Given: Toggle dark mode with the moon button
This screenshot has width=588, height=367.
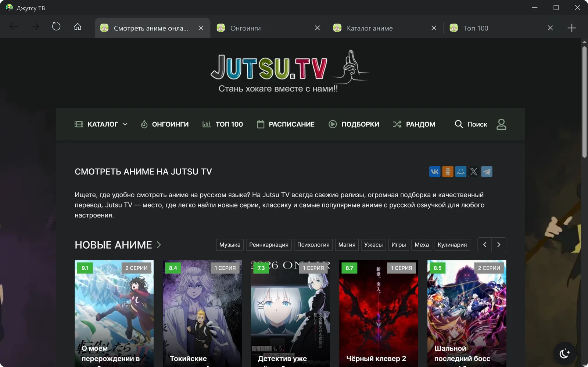Looking at the screenshot, I should coord(564,353).
